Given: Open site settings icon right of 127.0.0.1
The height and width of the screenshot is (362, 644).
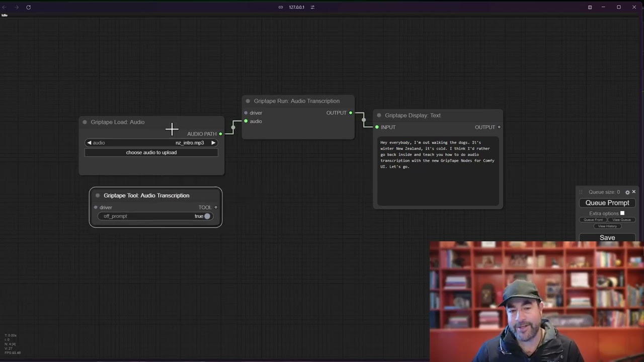Looking at the screenshot, I should [312, 7].
